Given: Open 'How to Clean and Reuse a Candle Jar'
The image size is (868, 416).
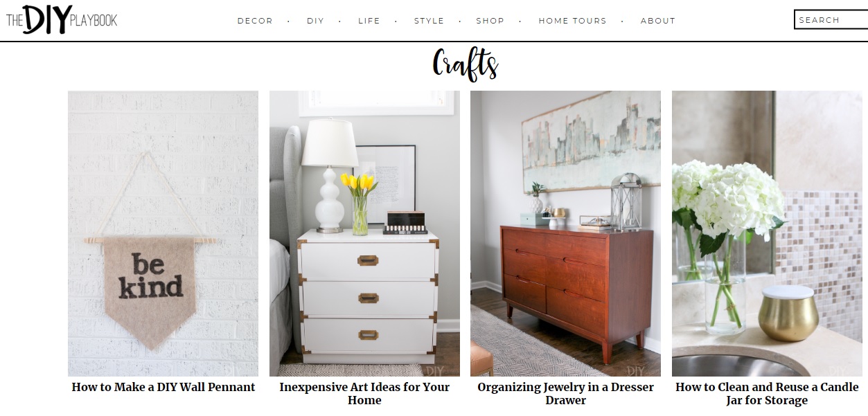Looking at the screenshot, I should coord(767,393).
